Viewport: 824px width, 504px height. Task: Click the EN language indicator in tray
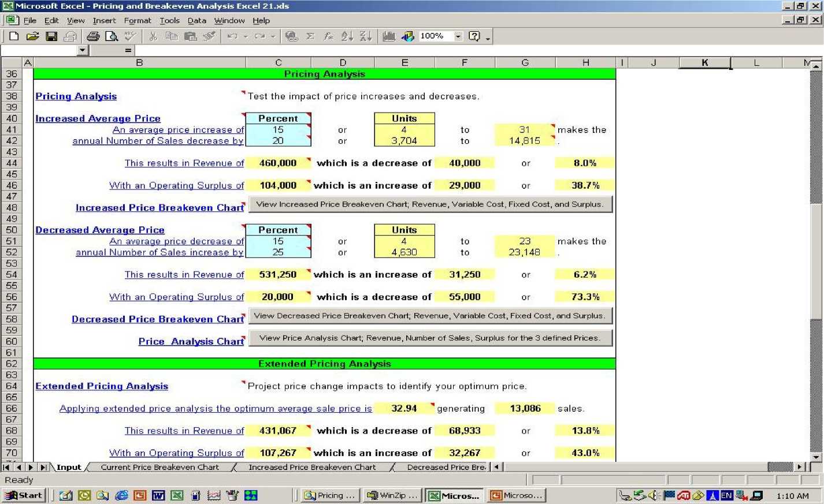point(726,495)
